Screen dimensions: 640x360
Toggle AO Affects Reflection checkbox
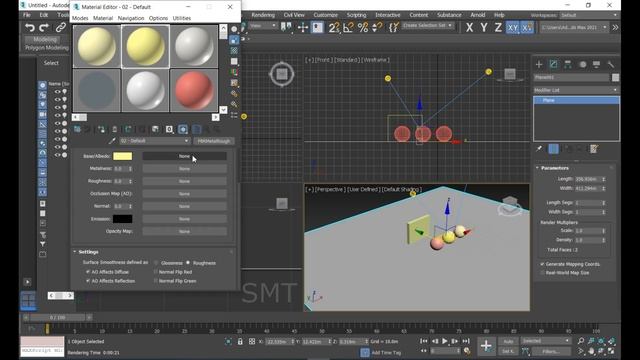pyautogui.click(x=88, y=281)
